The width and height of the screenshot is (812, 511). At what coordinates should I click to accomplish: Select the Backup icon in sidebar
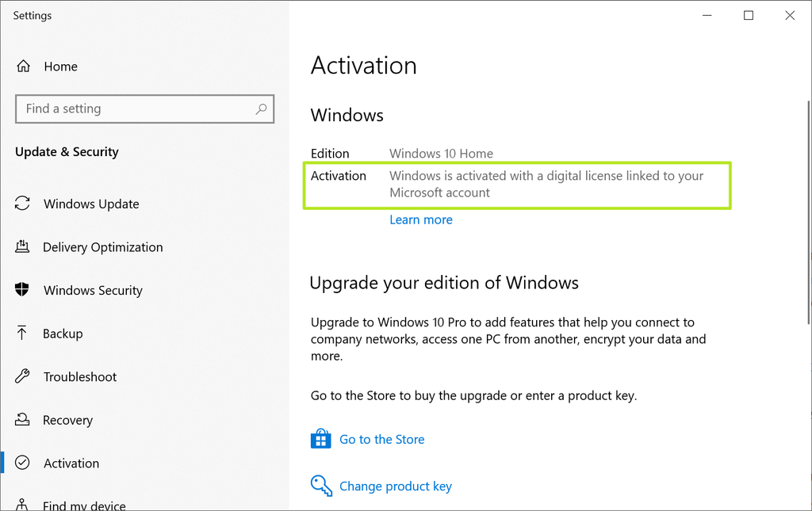point(23,334)
